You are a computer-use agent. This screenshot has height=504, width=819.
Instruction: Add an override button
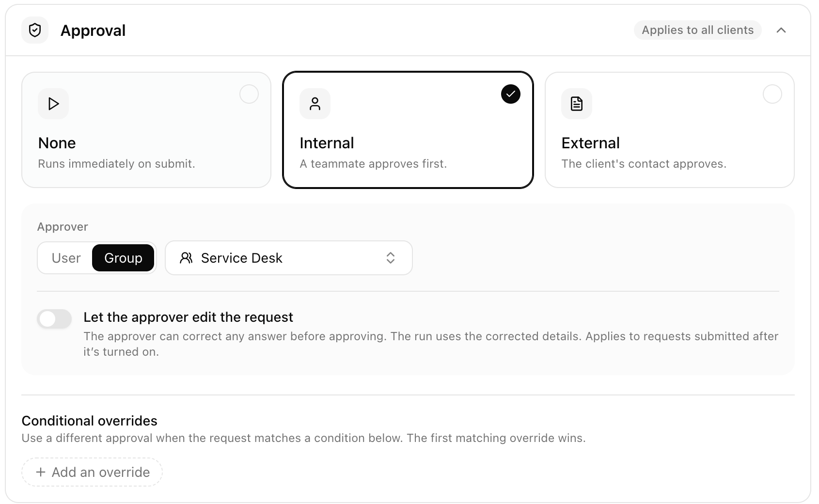pyautogui.click(x=92, y=472)
